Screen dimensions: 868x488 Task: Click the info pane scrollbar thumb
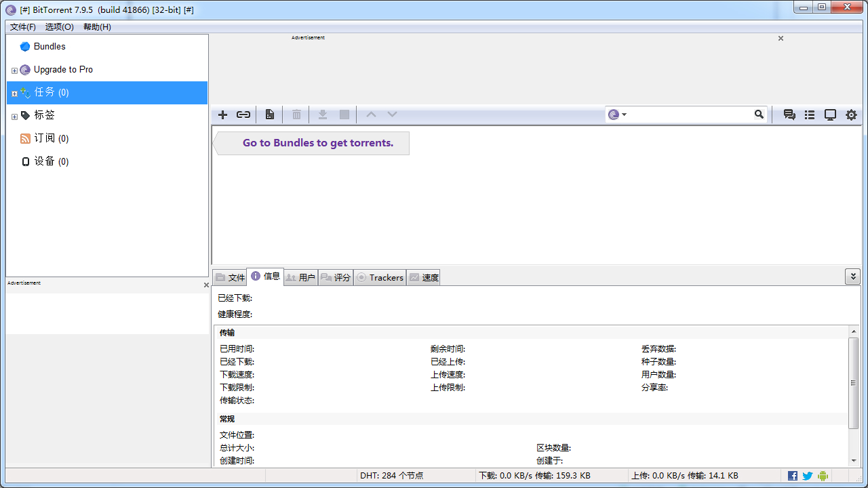(x=853, y=383)
